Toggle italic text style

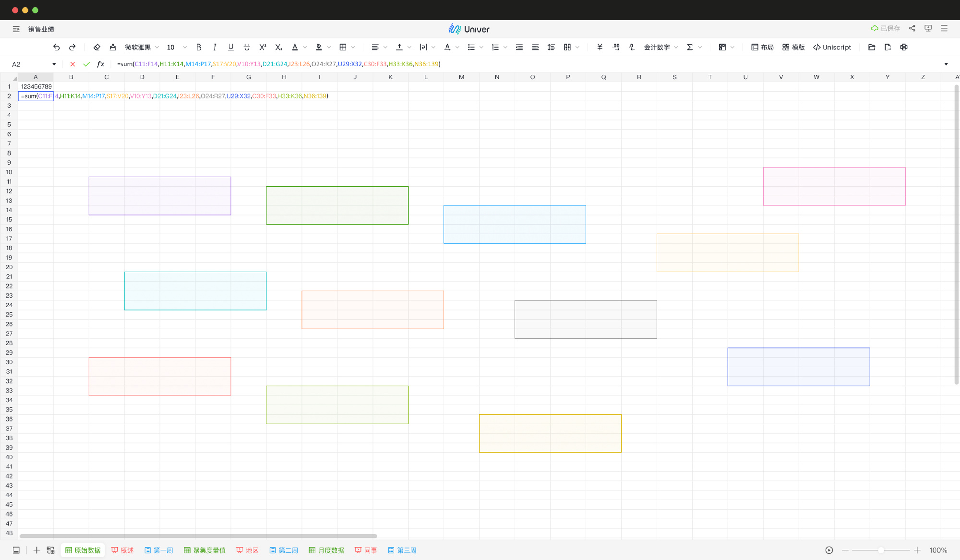tap(215, 47)
